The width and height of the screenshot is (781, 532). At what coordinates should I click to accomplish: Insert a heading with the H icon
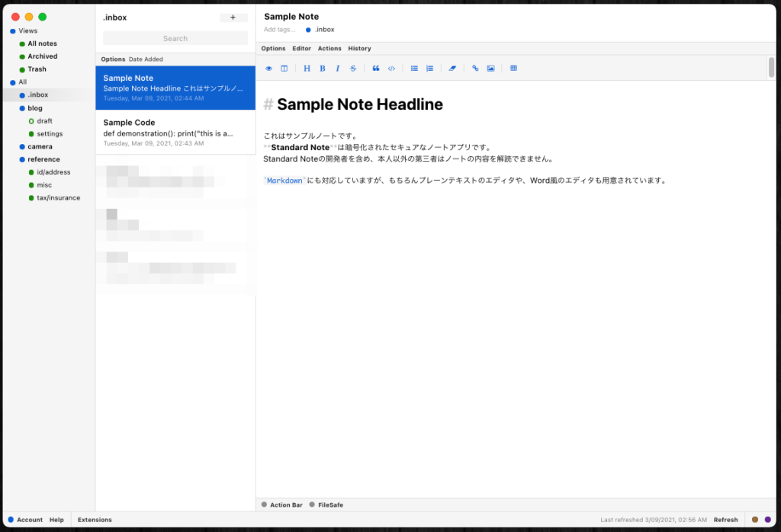click(307, 69)
